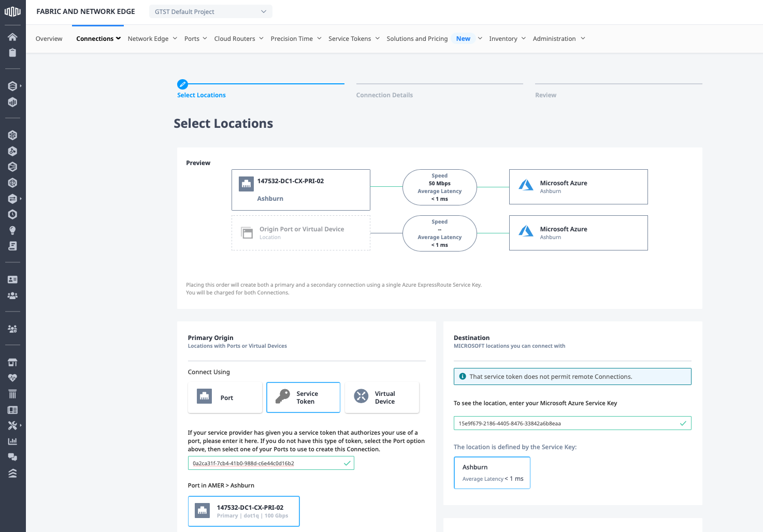Expand the Connections menu

[x=98, y=38]
